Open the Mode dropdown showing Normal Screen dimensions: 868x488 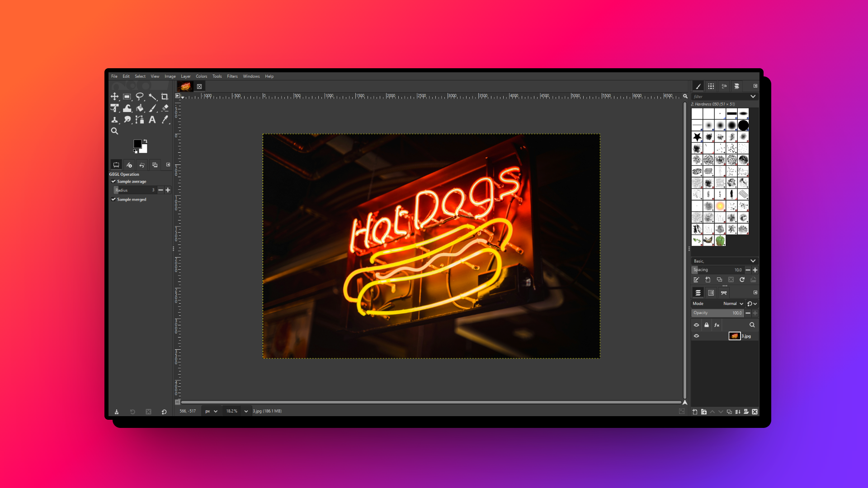732,304
